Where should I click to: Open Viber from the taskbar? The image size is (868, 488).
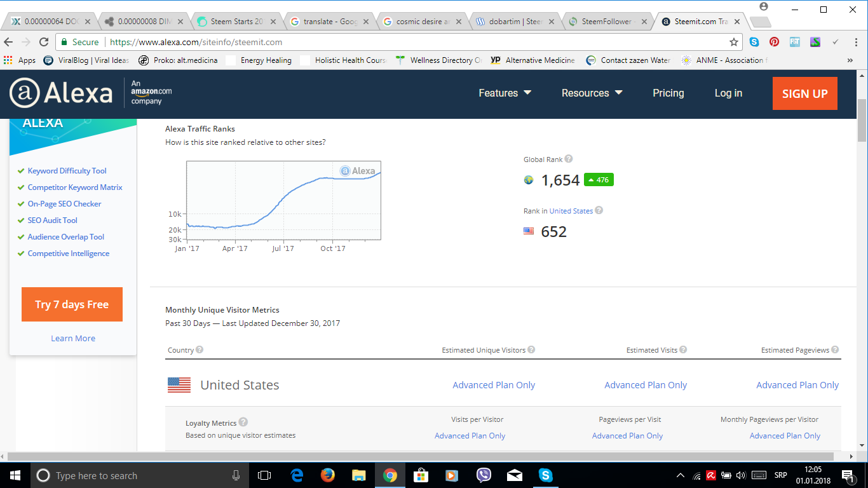(484, 475)
